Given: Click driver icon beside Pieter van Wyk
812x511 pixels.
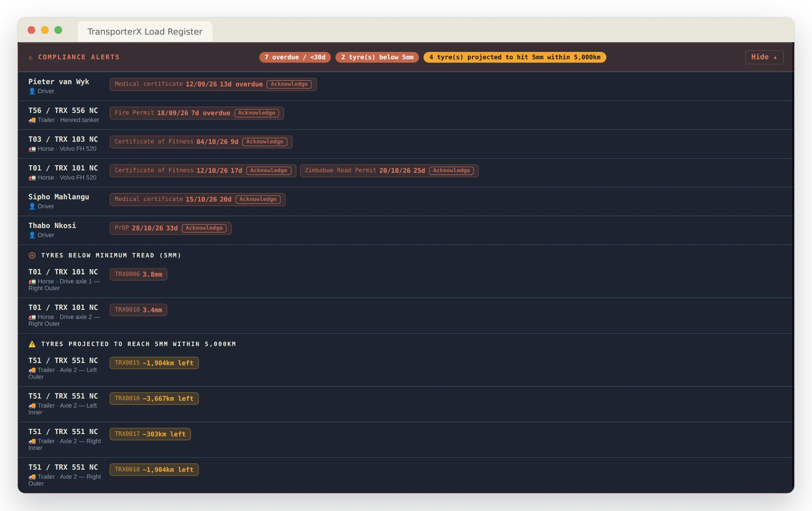Looking at the screenshot, I should pyautogui.click(x=32, y=91).
